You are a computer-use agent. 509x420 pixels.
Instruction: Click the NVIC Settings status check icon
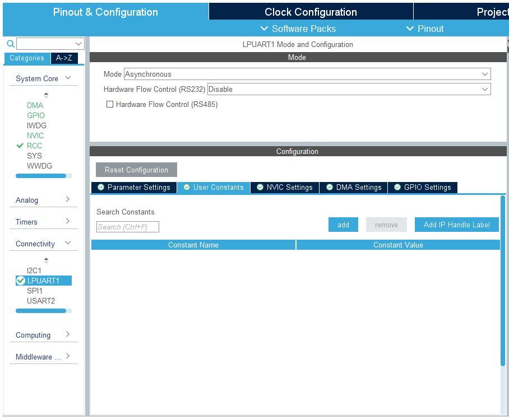tap(260, 187)
